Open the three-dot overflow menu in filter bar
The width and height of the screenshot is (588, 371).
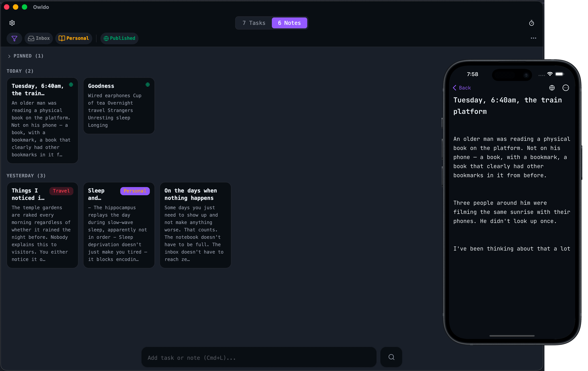coord(533,38)
